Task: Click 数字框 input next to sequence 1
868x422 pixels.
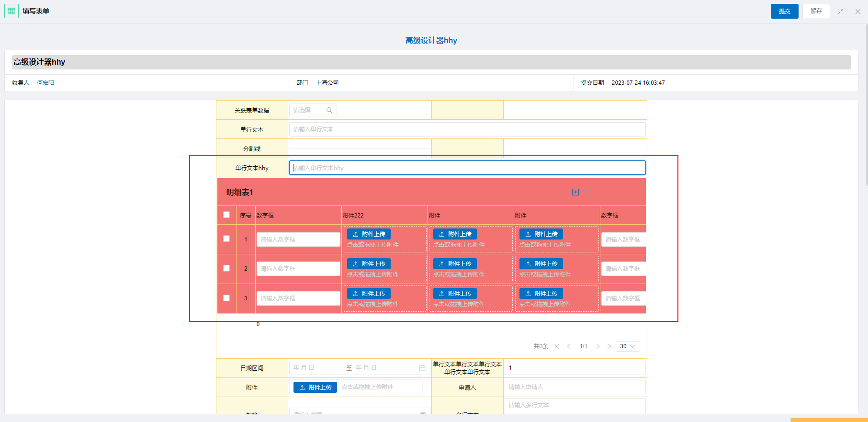Action: (298, 240)
